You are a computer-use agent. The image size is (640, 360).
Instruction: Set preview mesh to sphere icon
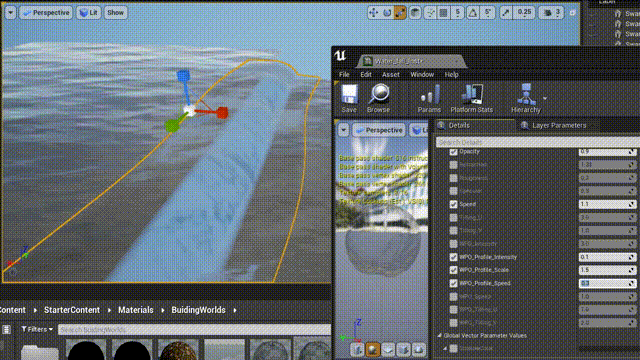(372, 350)
